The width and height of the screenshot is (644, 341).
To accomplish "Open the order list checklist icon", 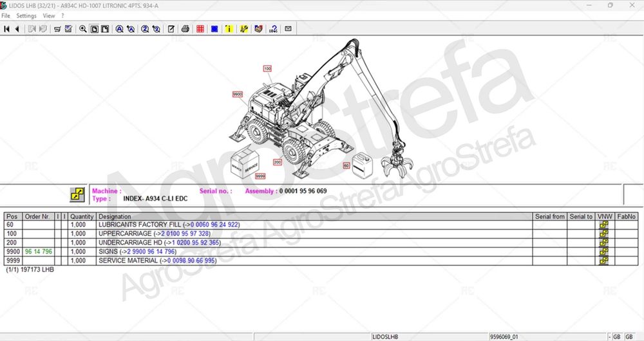I will pos(69,29).
